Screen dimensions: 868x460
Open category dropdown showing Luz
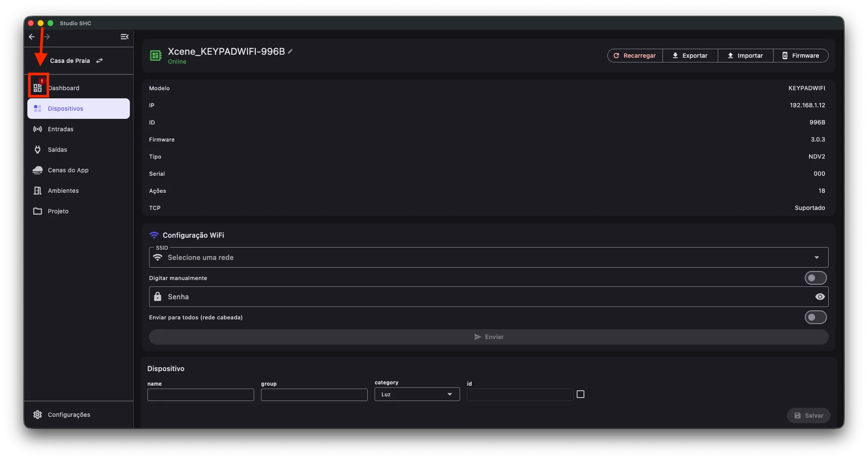click(x=417, y=394)
